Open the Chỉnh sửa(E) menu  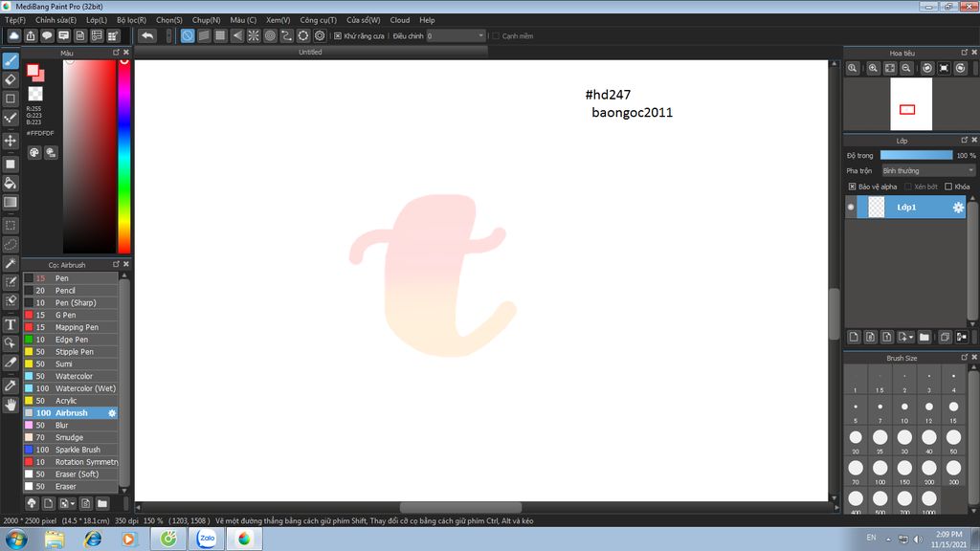coord(56,20)
